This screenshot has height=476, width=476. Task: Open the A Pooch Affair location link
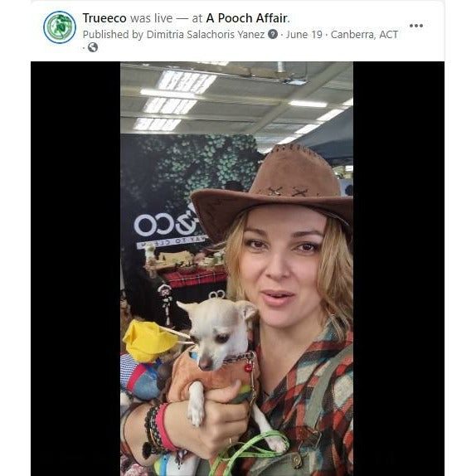(x=246, y=18)
